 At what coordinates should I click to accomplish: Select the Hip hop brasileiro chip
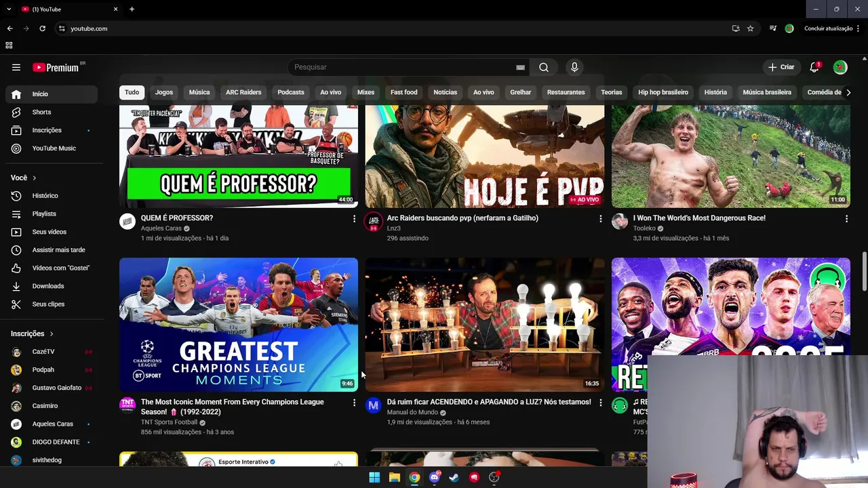(663, 92)
